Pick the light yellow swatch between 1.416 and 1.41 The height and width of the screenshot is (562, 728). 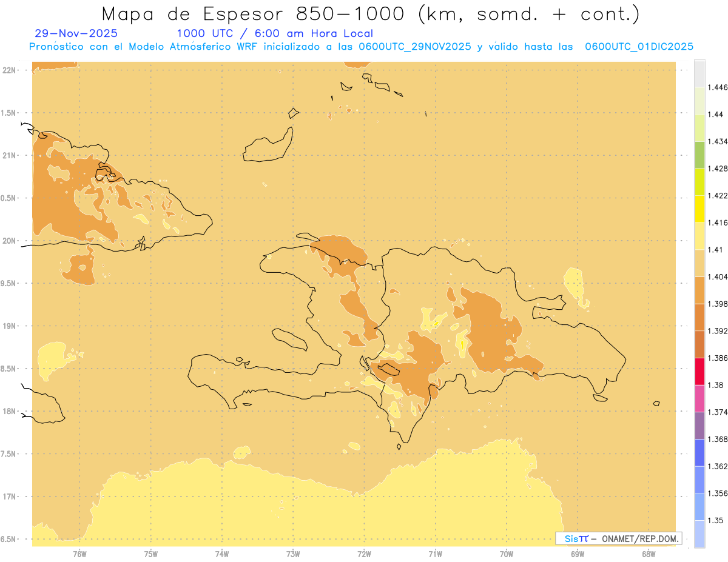point(699,236)
